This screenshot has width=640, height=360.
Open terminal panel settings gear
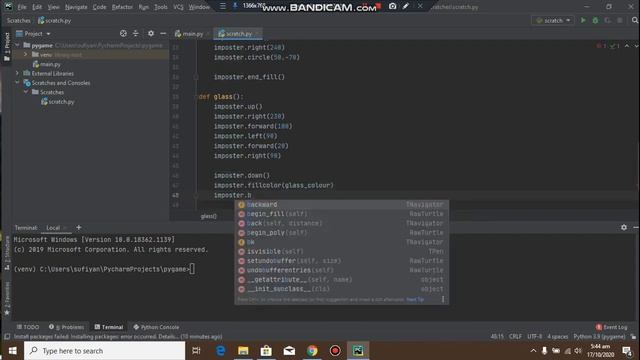(624, 227)
